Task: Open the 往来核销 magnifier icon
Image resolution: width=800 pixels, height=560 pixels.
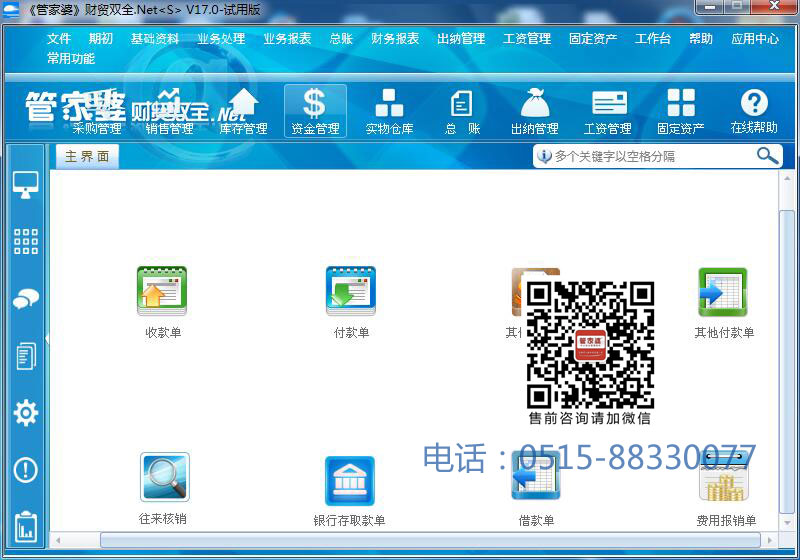Action: (x=163, y=489)
